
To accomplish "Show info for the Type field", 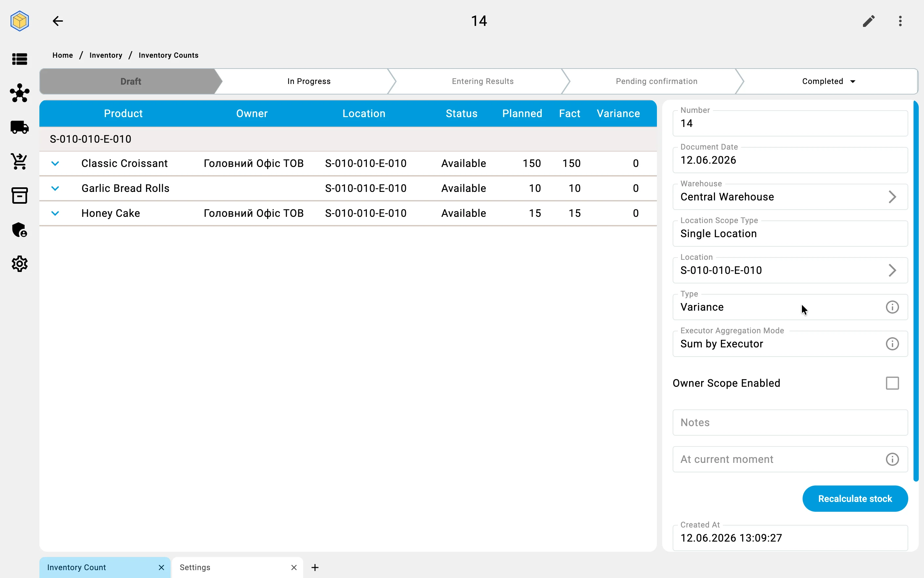I will pyautogui.click(x=892, y=307).
